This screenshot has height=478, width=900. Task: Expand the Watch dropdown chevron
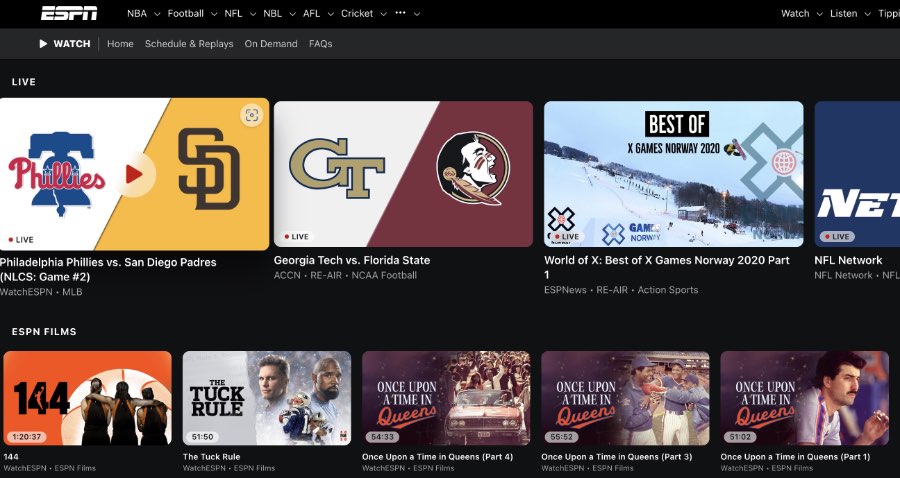coord(819,14)
